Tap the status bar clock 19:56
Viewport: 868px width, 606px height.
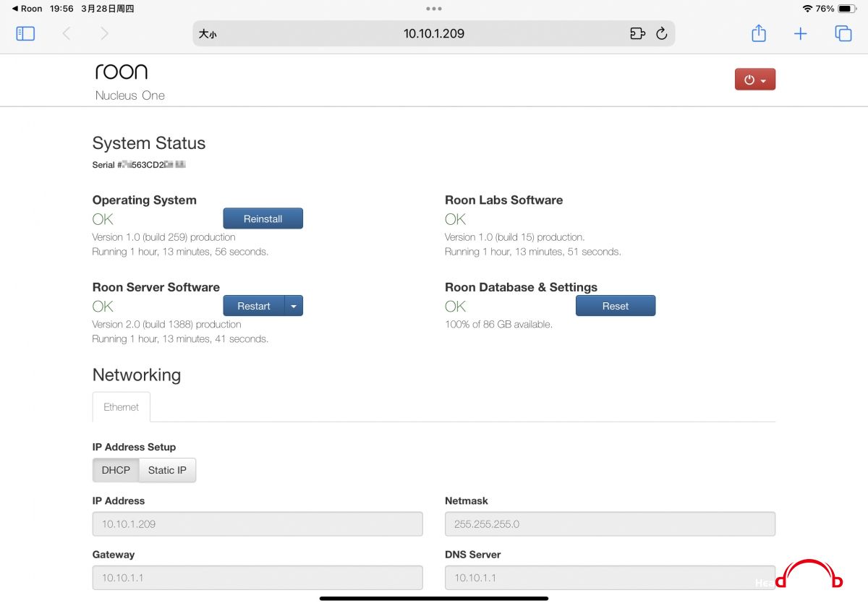[61, 9]
